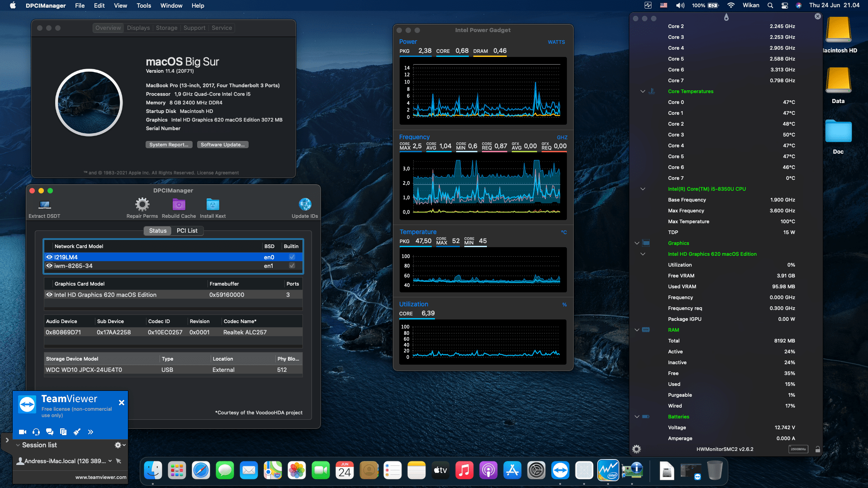Click remote control cursor icon for Andress-iMac
The image size is (868, 488).
(118, 461)
